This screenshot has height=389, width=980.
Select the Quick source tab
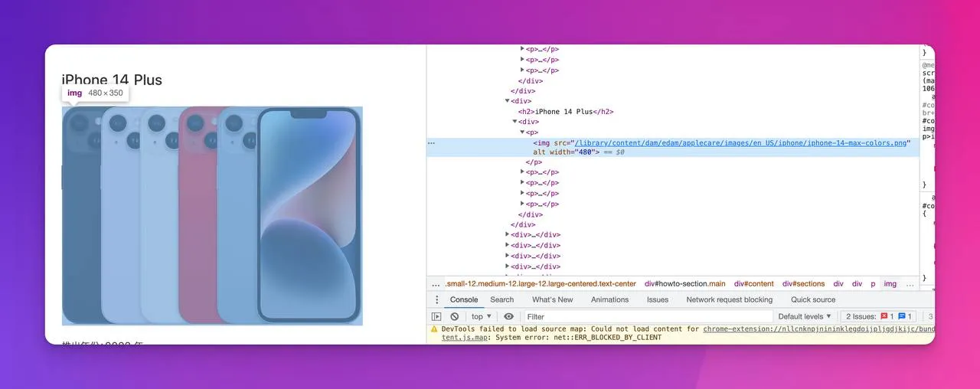click(x=813, y=299)
